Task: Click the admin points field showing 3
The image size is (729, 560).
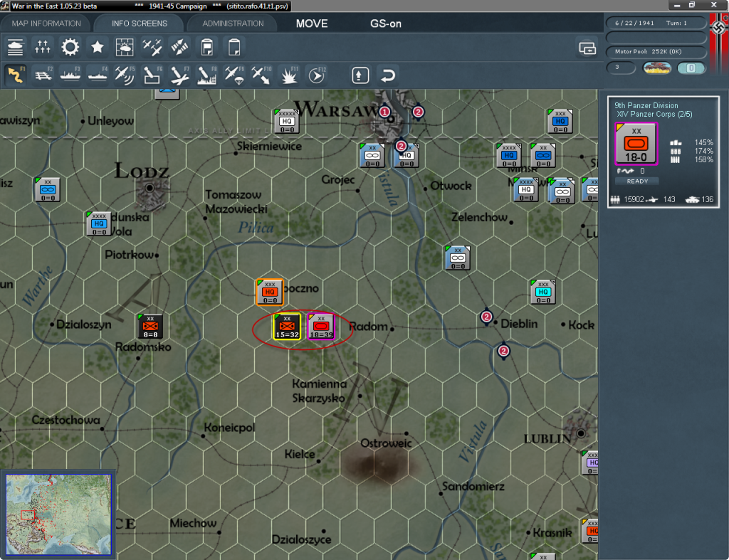Action: pyautogui.click(x=621, y=68)
